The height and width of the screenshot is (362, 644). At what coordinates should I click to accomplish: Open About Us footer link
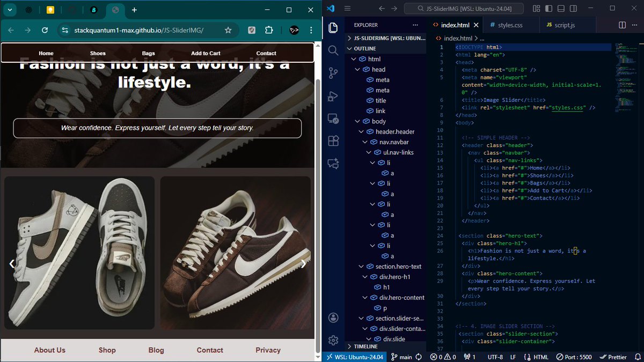pyautogui.click(x=50, y=350)
